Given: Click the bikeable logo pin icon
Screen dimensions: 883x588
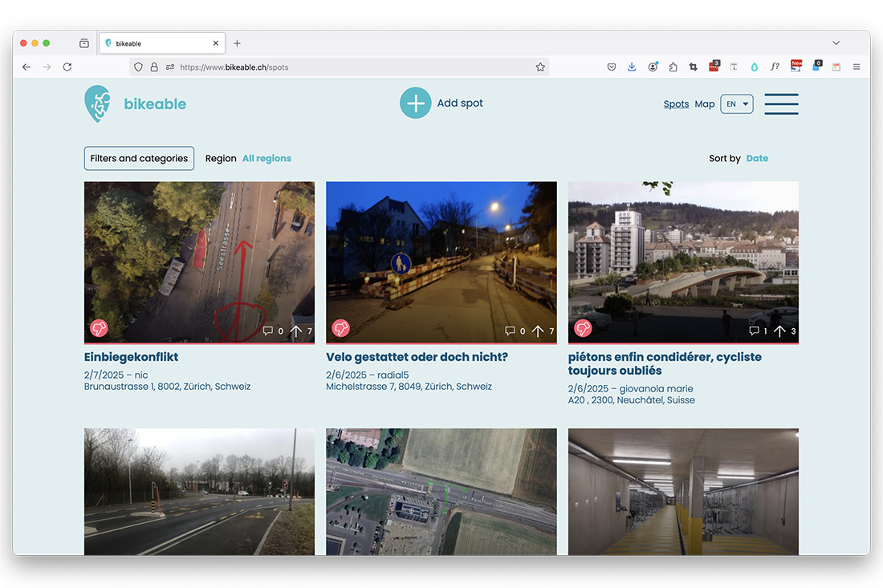Looking at the screenshot, I should point(97,103).
